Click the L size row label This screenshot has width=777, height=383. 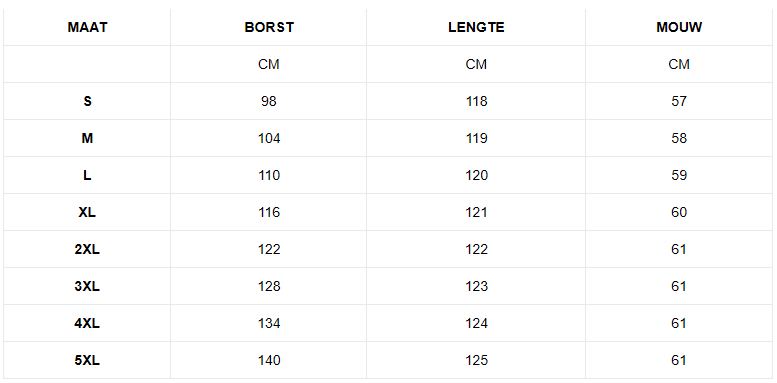pos(87,175)
